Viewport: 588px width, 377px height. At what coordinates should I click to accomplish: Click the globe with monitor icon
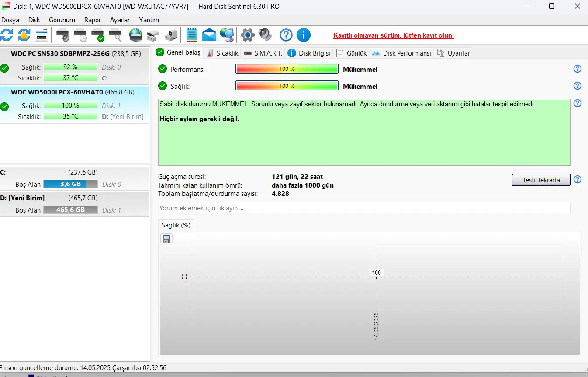(227, 35)
